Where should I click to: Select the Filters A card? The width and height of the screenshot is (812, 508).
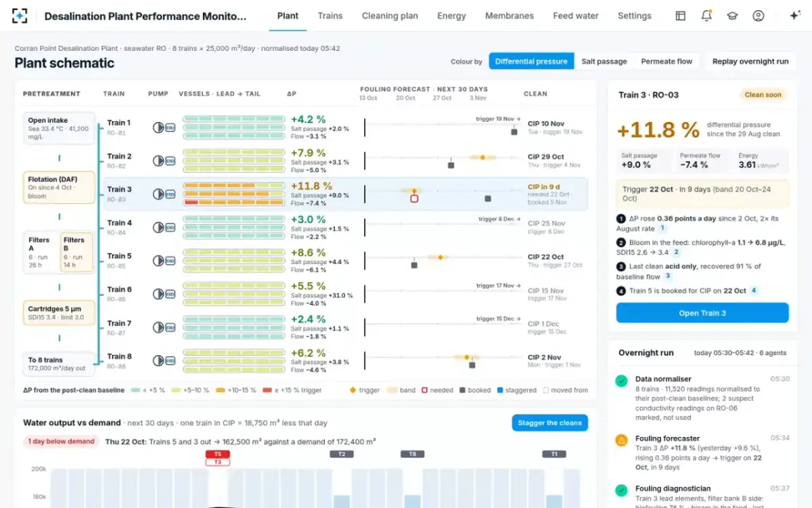point(41,252)
